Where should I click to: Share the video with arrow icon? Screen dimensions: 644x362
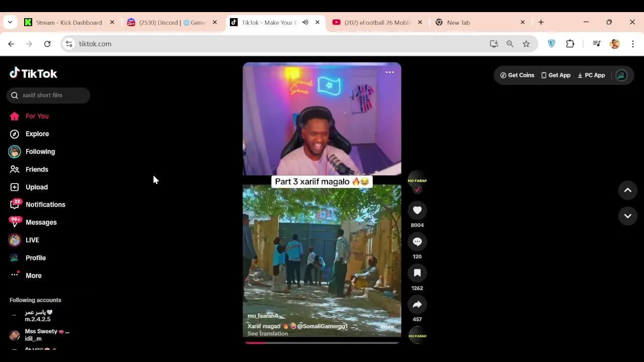click(417, 304)
